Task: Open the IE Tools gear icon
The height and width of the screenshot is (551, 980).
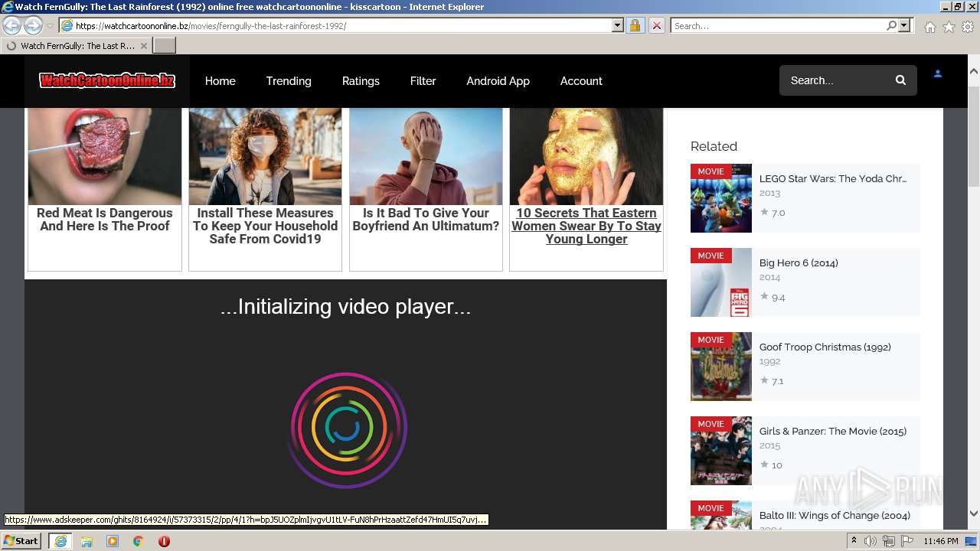Action: pos(968,26)
